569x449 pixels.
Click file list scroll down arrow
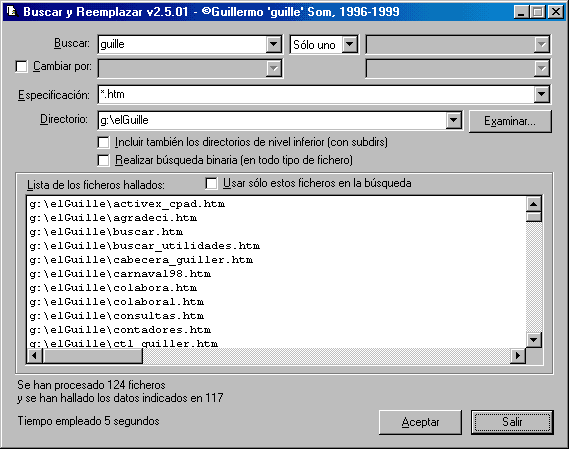533,340
